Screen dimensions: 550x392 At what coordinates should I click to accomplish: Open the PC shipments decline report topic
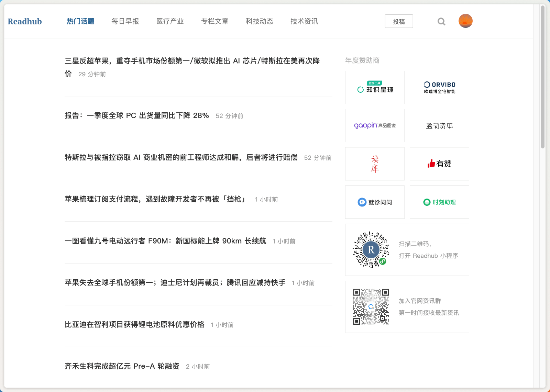click(x=136, y=116)
